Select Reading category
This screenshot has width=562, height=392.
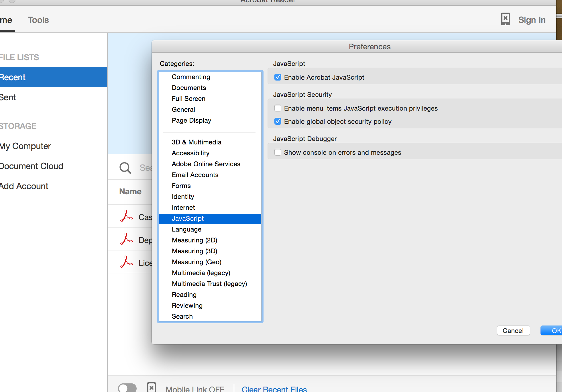(x=210, y=295)
